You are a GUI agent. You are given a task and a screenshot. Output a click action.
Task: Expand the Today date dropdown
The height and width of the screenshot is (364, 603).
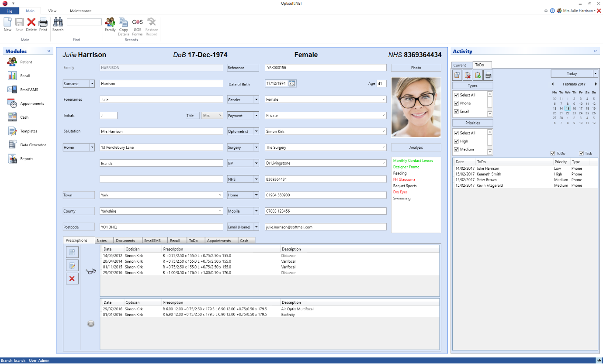pyautogui.click(x=595, y=74)
